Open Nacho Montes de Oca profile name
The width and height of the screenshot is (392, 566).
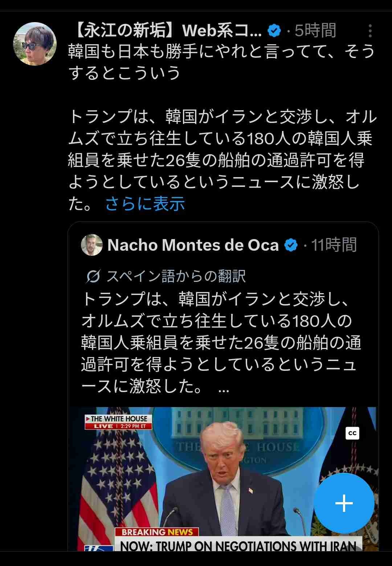[x=193, y=245]
